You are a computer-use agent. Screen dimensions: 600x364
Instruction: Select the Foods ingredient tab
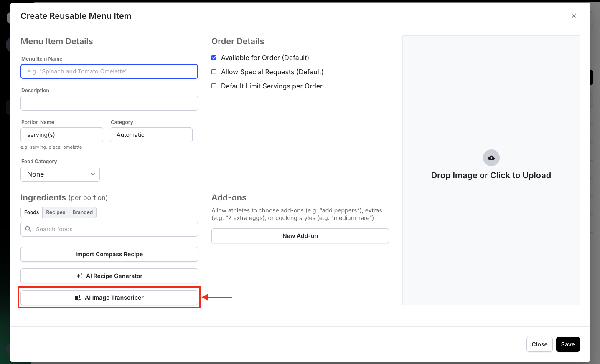tap(32, 212)
